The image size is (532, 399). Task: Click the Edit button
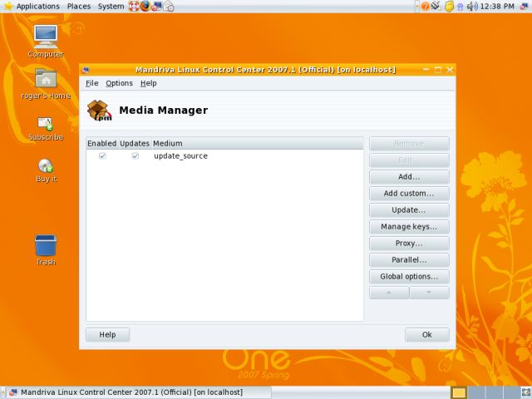pos(409,160)
